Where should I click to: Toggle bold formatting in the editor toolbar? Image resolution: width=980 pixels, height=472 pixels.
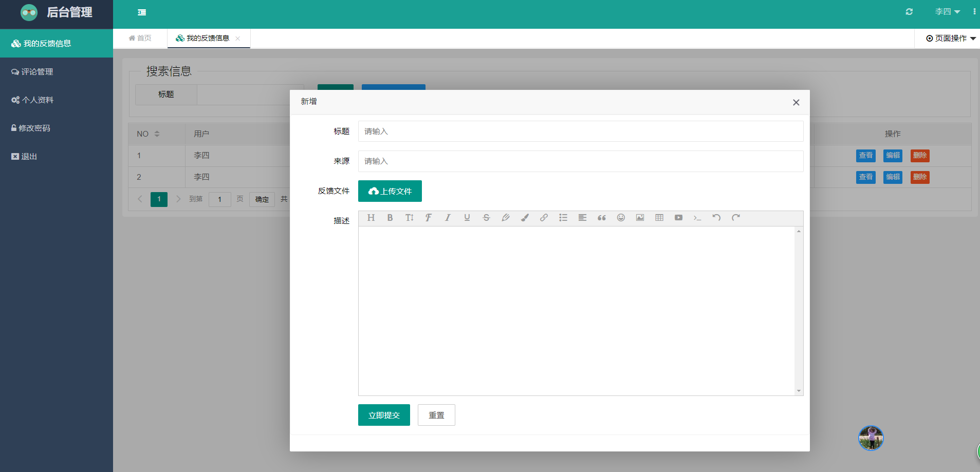(x=390, y=218)
